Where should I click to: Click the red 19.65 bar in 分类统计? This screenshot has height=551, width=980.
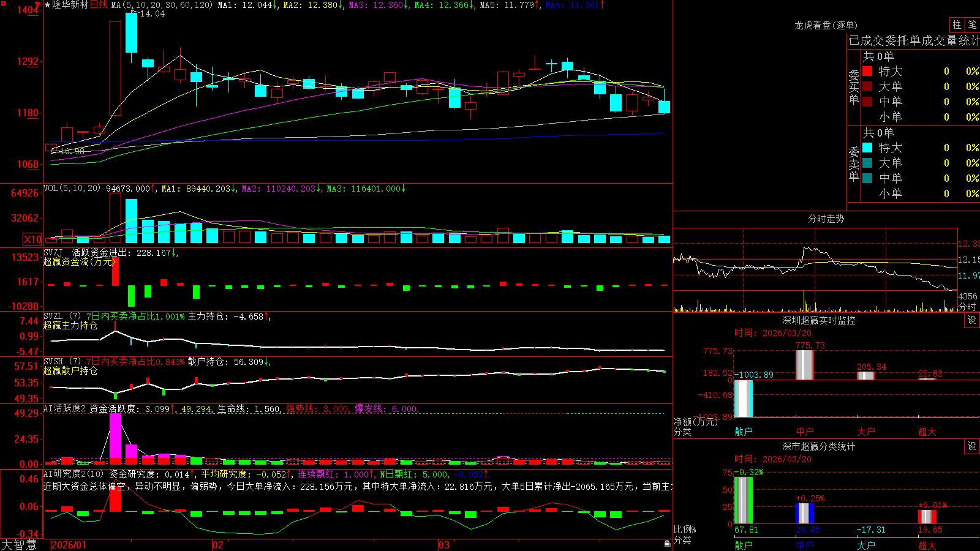coord(927,517)
